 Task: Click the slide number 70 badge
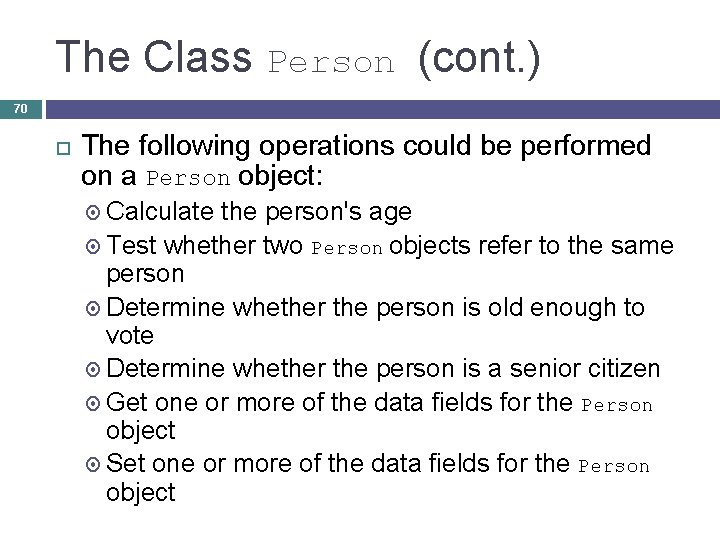pos(19,107)
